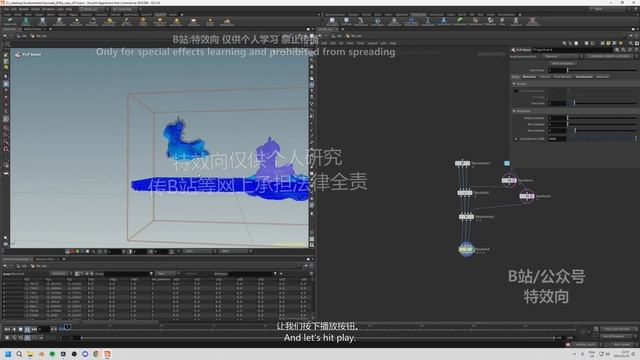Open the dropdown below the FLIP Solver name
This screenshot has width=640, height=360.
coord(564,56)
